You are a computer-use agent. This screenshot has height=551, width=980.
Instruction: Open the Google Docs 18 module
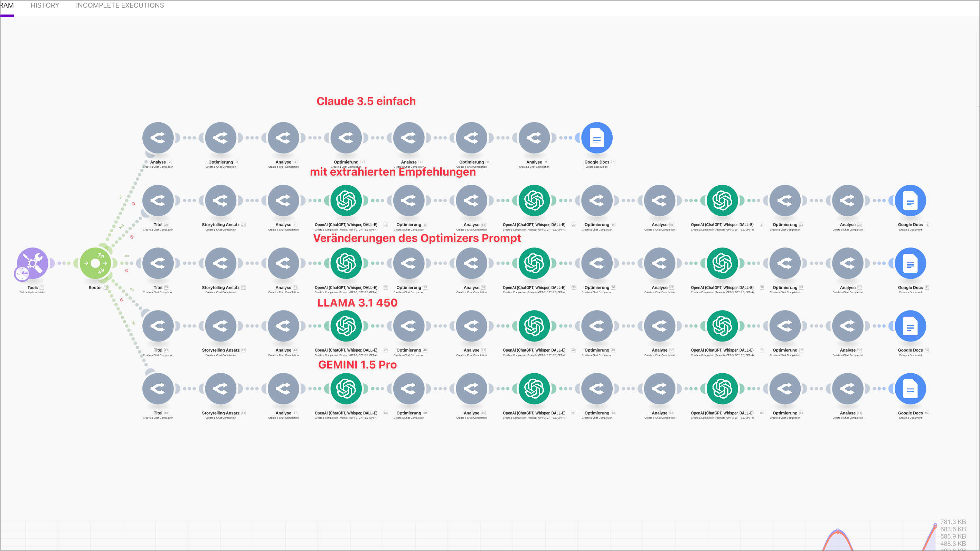pos(911,200)
